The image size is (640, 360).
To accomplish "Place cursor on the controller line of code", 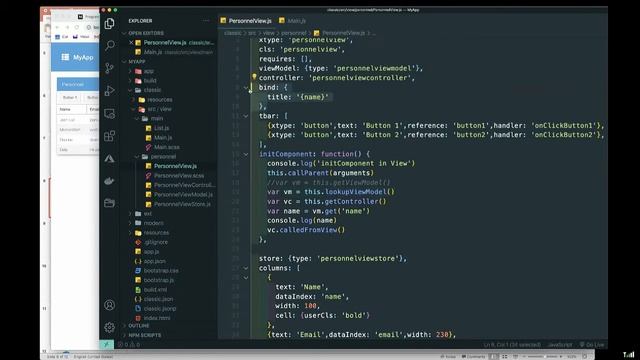I will [337, 78].
